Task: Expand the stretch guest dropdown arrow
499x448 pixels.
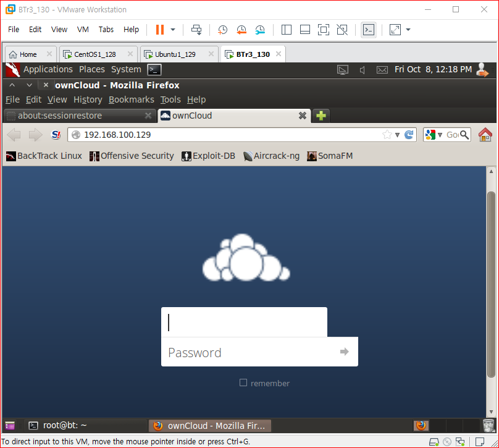Action: pyautogui.click(x=408, y=30)
